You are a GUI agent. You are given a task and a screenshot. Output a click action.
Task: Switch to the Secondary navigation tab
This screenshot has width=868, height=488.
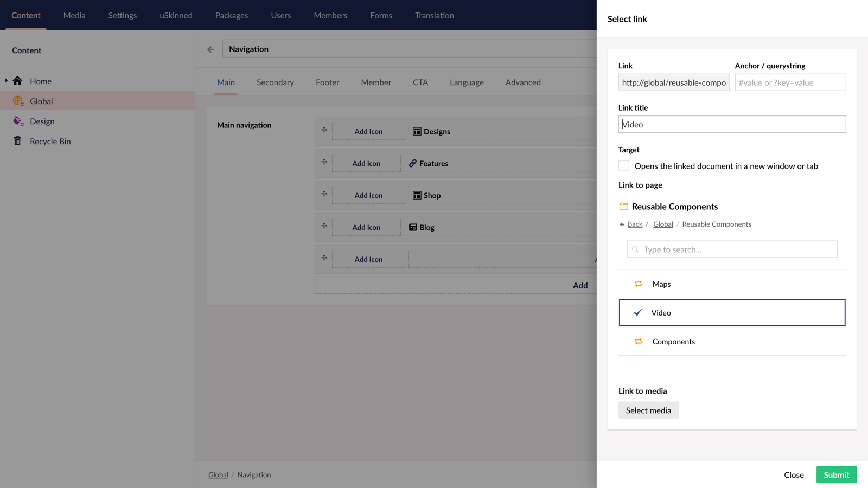275,82
